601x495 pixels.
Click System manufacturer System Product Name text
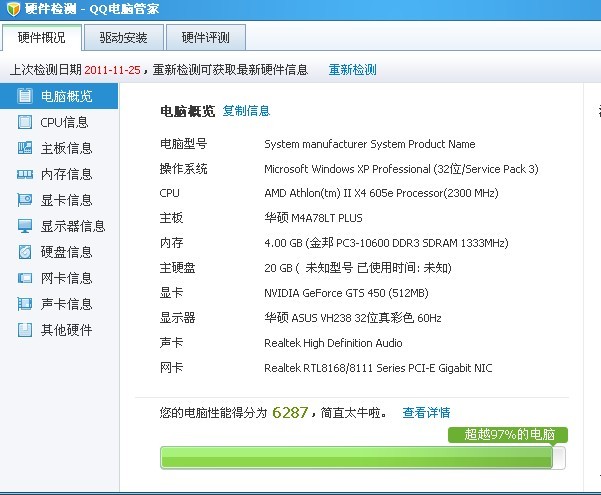(370, 144)
